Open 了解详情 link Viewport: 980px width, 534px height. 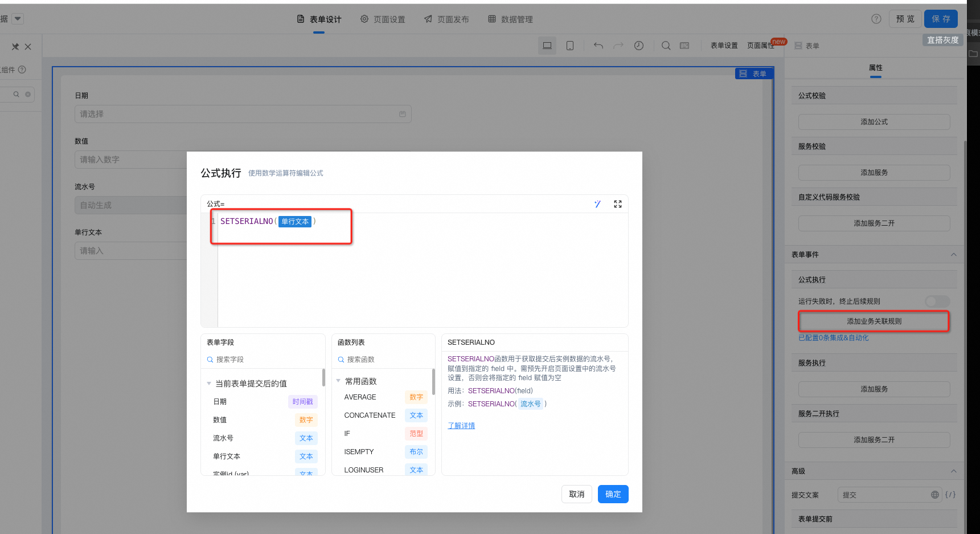(461, 426)
